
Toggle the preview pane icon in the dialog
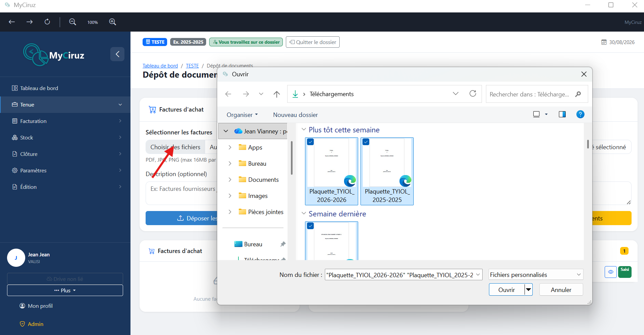tap(562, 114)
